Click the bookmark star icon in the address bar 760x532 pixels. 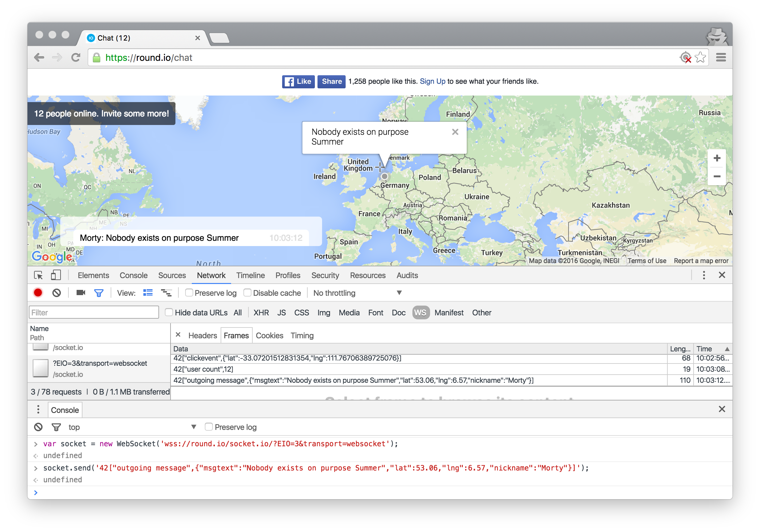[700, 58]
